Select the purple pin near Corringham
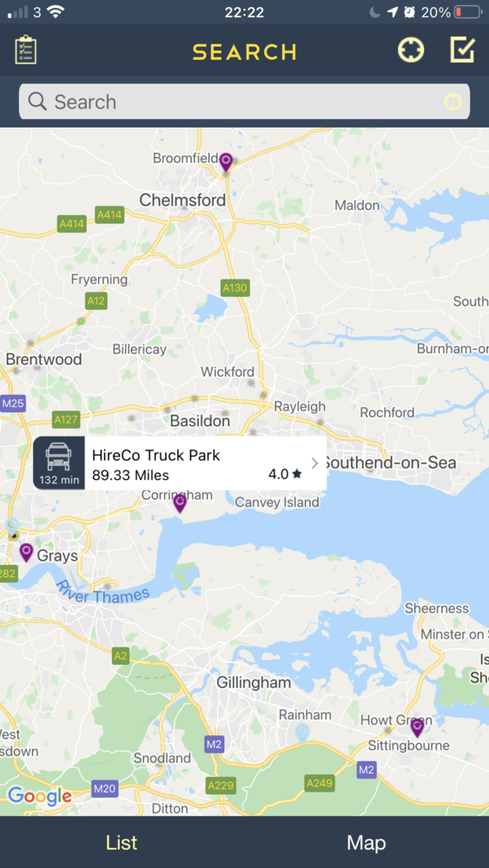This screenshot has width=489, height=868. coord(180,503)
